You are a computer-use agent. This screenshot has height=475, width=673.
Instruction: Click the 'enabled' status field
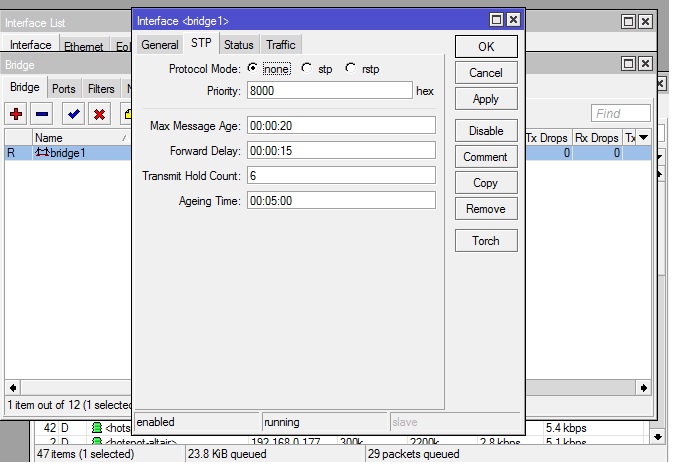coord(197,422)
